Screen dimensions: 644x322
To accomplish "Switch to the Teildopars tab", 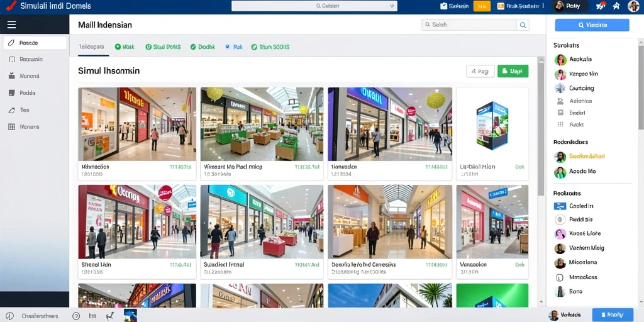I will point(91,47).
